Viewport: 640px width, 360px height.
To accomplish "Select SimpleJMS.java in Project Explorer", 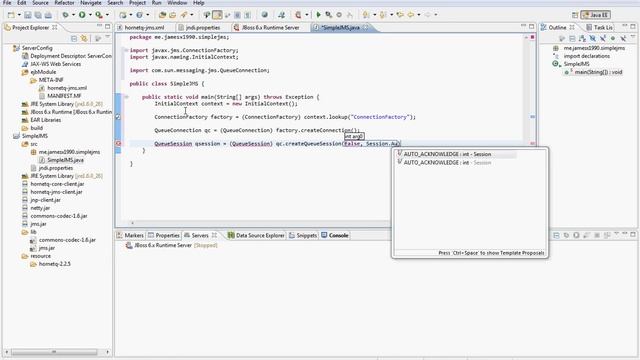I will pos(65,160).
